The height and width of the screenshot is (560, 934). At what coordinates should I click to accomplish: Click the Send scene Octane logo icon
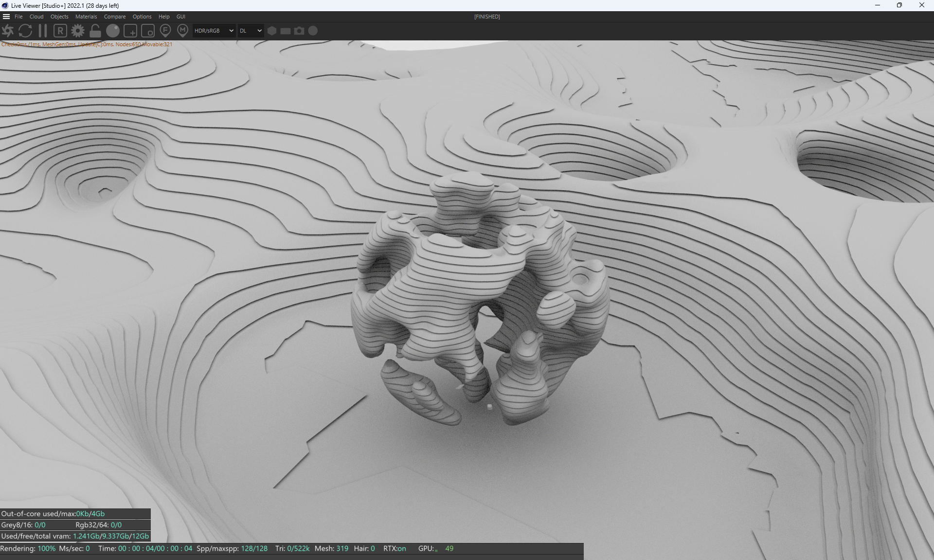[8, 31]
